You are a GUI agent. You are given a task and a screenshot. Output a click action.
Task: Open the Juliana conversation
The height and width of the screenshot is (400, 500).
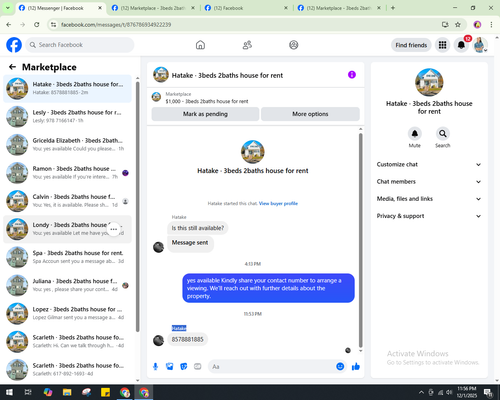point(68,285)
